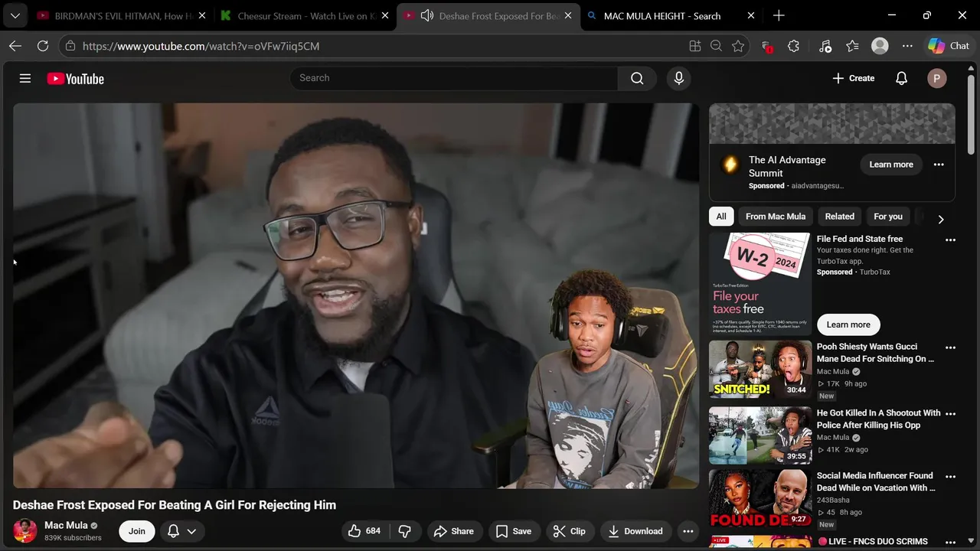Viewport: 980px width, 551px height.
Task: Reload the page with refresh icon
Action: point(43,46)
